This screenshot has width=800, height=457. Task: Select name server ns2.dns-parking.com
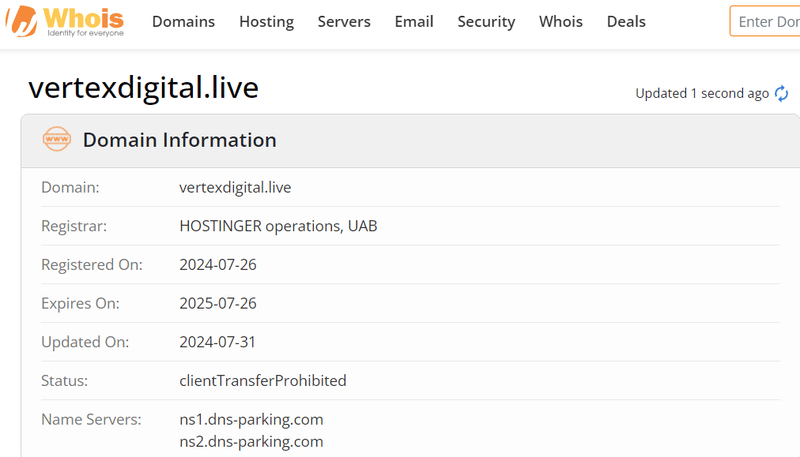point(251,441)
